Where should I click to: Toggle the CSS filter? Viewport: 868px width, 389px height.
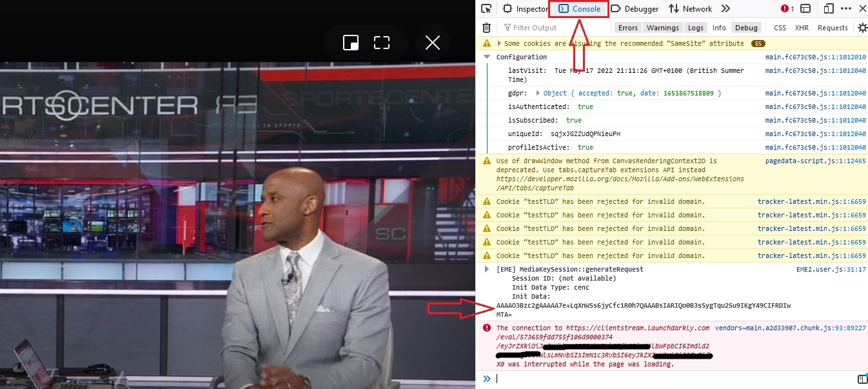point(780,28)
